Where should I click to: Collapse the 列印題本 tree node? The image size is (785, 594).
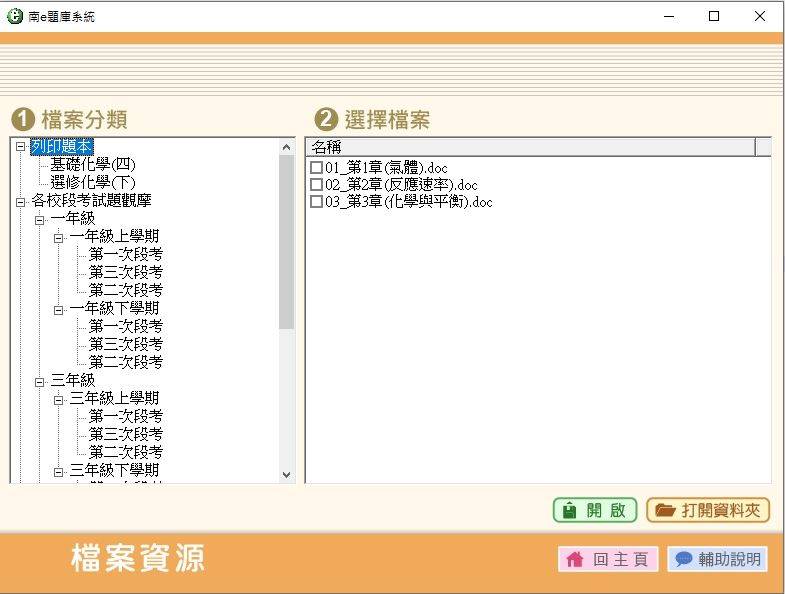pos(21,147)
